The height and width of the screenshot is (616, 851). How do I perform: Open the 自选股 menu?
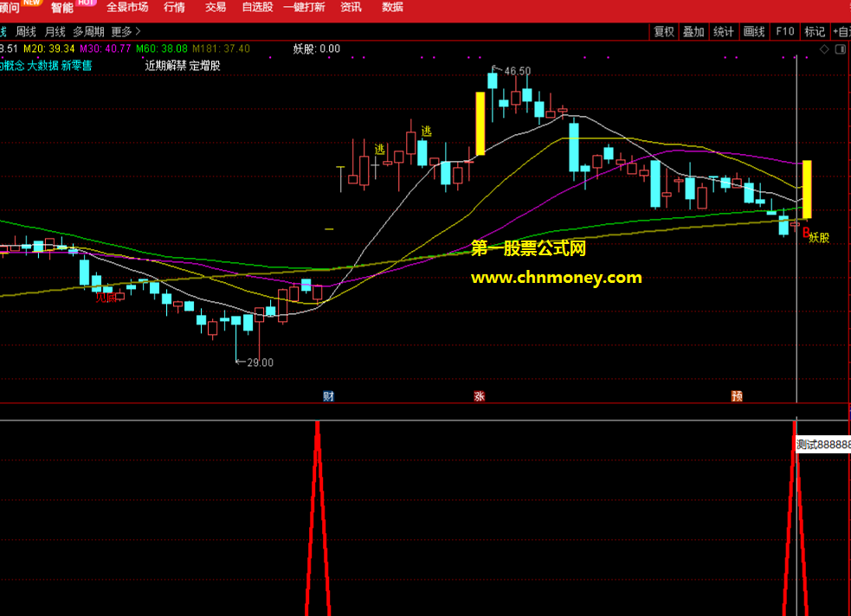pyautogui.click(x=257, y=7)
